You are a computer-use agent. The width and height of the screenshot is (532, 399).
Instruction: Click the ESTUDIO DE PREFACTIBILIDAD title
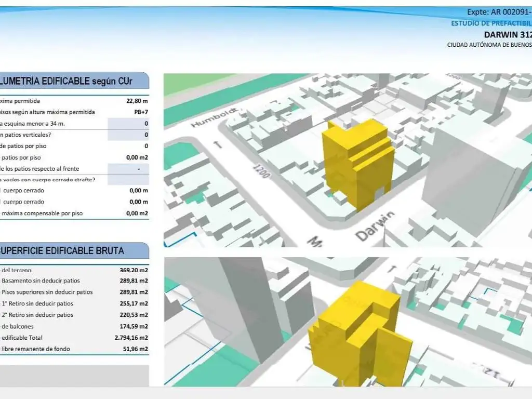[x=490, y=23]
